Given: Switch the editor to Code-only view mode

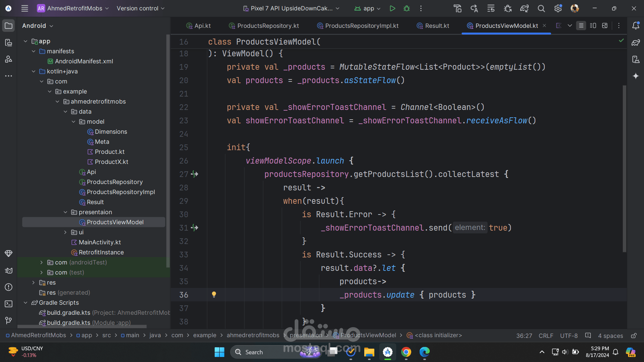Looking at the screenshot, I should click(581, 25).
